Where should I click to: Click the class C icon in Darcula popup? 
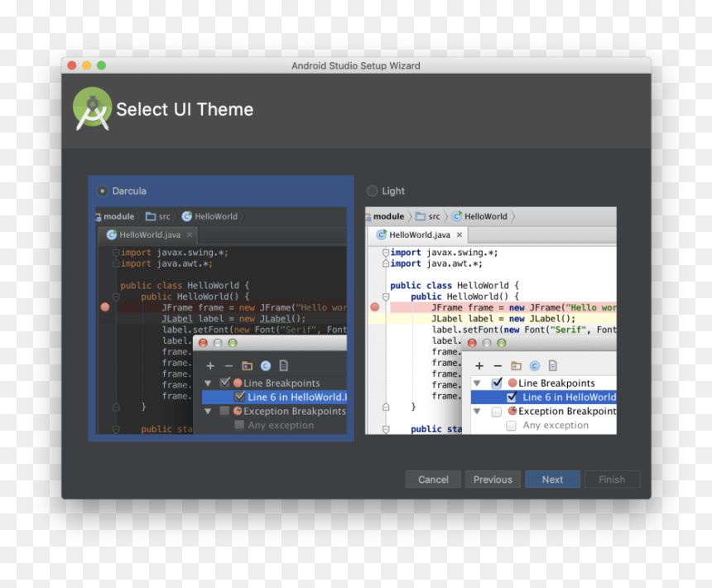tap(266, 365)
